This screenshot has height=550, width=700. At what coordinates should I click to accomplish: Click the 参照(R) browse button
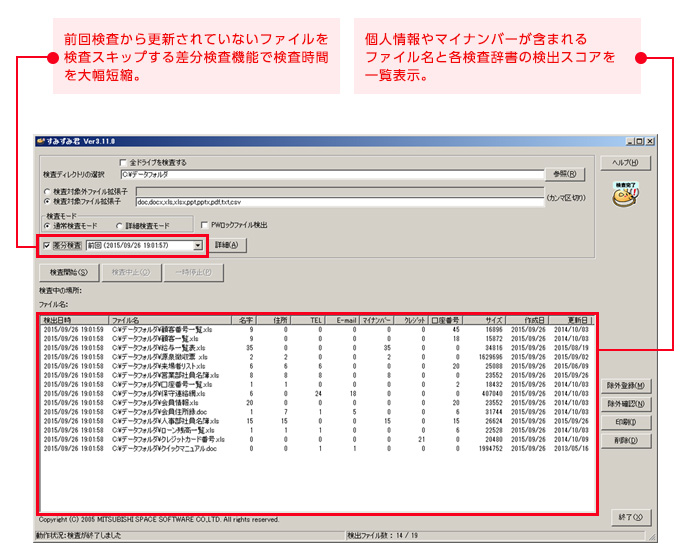pos(565,174)
